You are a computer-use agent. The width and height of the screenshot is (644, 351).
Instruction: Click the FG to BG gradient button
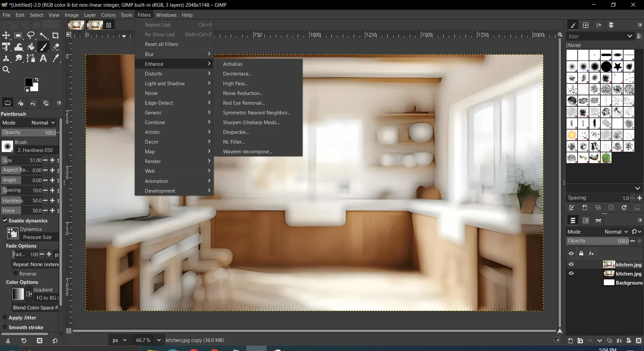point(46,298)
